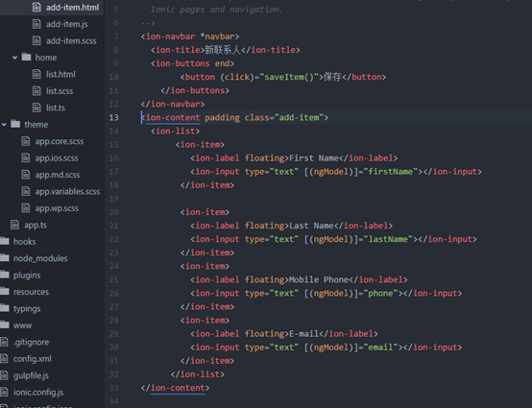532x408 pixels.
Task: Place cursor on "phone" ngModel value
Action: pyautogui.click(x=380, y=294)
